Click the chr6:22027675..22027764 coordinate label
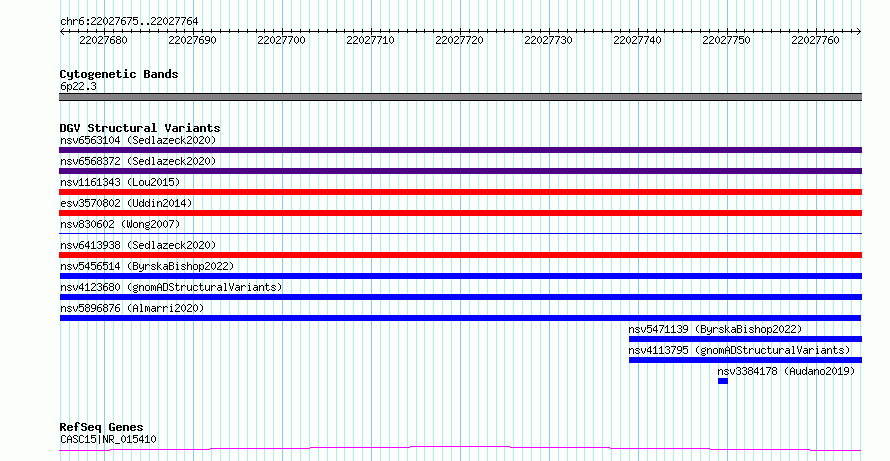This screenshot has width=890, height=461. pos(129,22)
